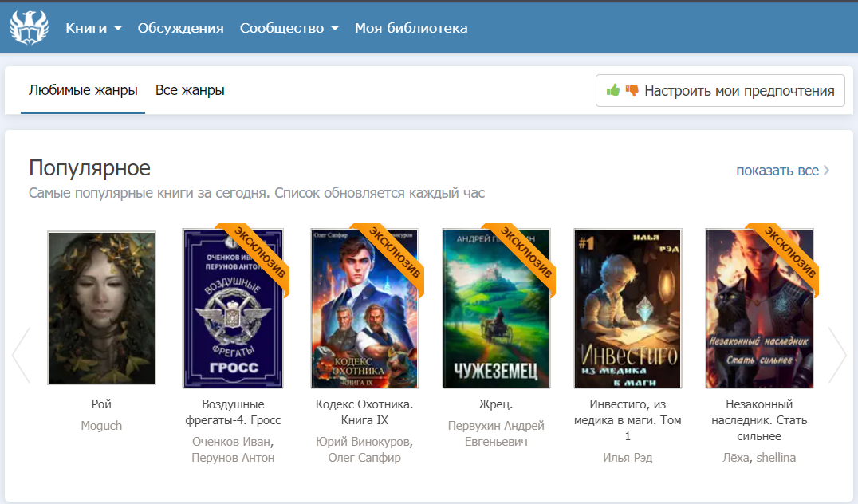Open the 'Рой' book cover
858x504 pixels.
101,308
